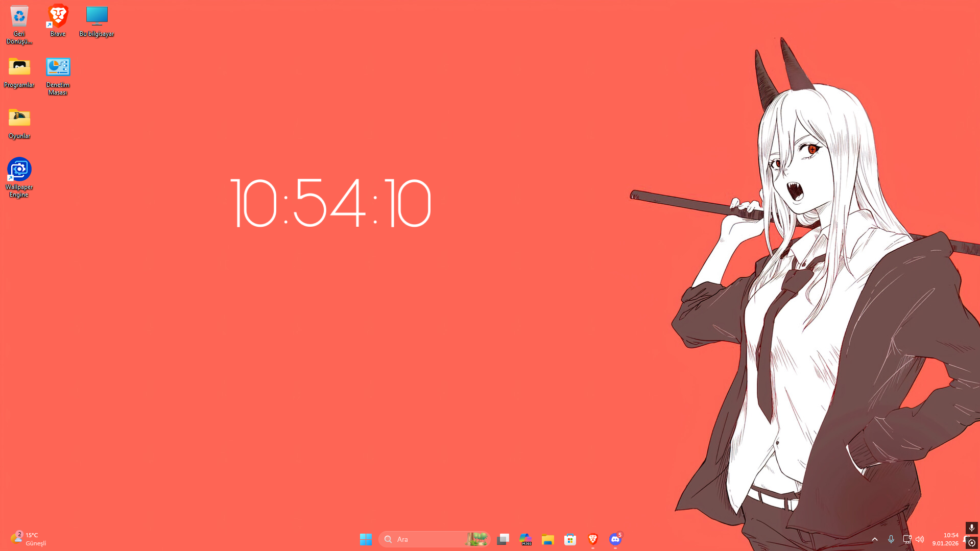This screenshot has height=551, width=980.
Task: Select the Wallpaper Engine desktop shortcut
Action: [19, 177]
